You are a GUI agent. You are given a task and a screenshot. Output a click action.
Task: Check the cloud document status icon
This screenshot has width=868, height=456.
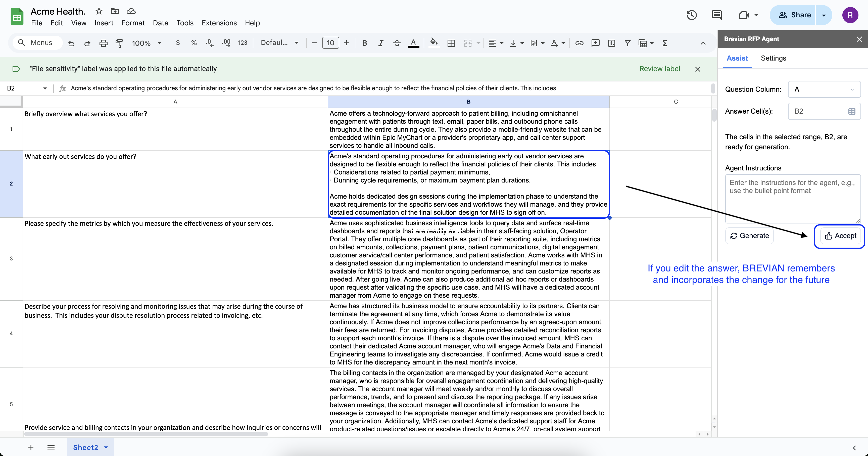pos(131,11)
